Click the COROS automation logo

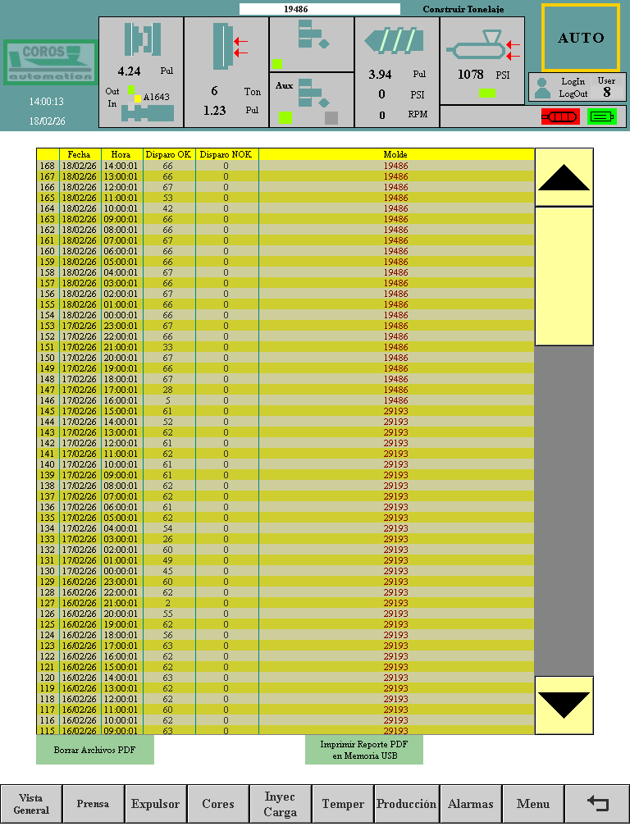click(49, 62)
